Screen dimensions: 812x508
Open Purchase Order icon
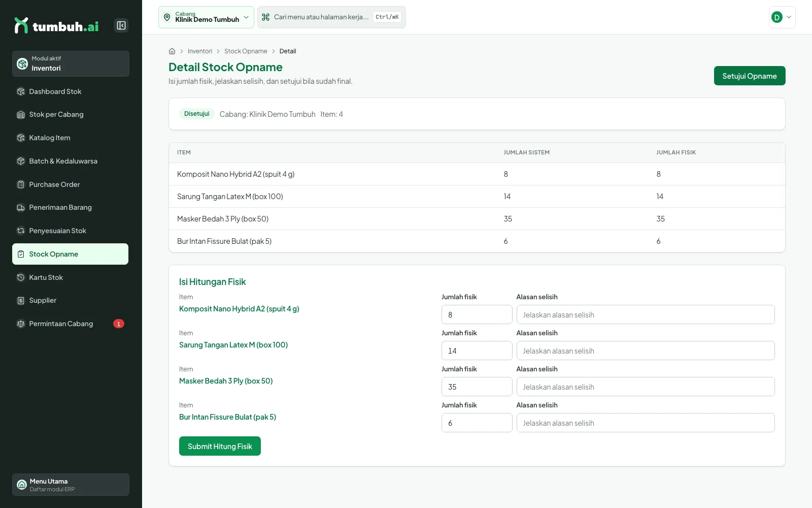pos(21,184)
